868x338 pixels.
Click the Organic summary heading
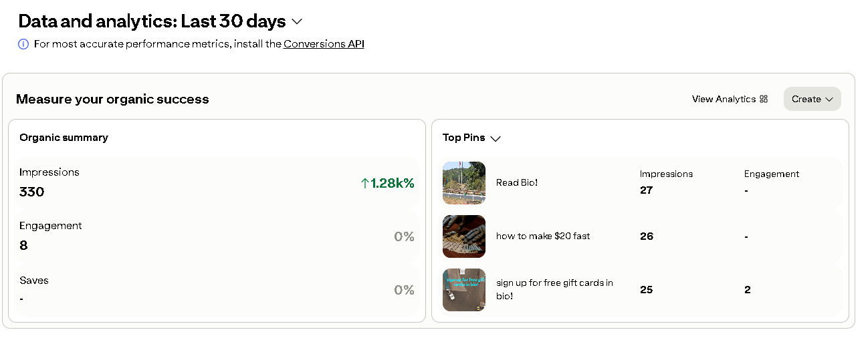point(64,138)
